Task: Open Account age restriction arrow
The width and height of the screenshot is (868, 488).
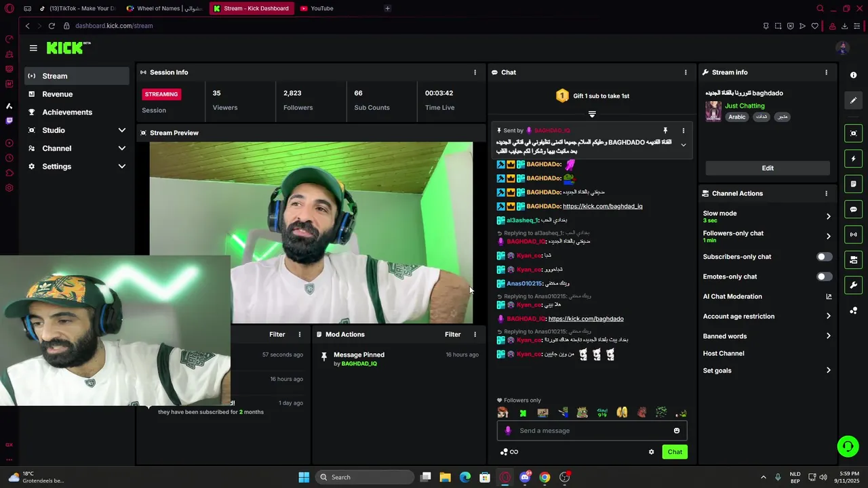Action: (828, 317)
